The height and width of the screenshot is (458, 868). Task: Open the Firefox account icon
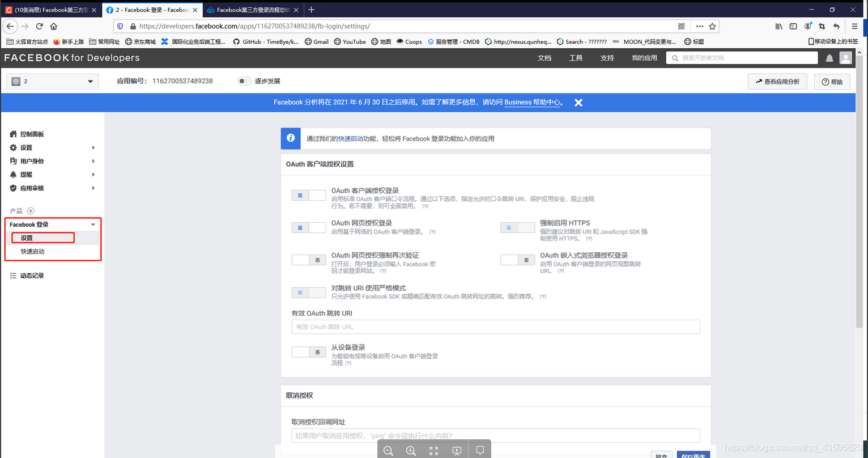pos(808,26)
